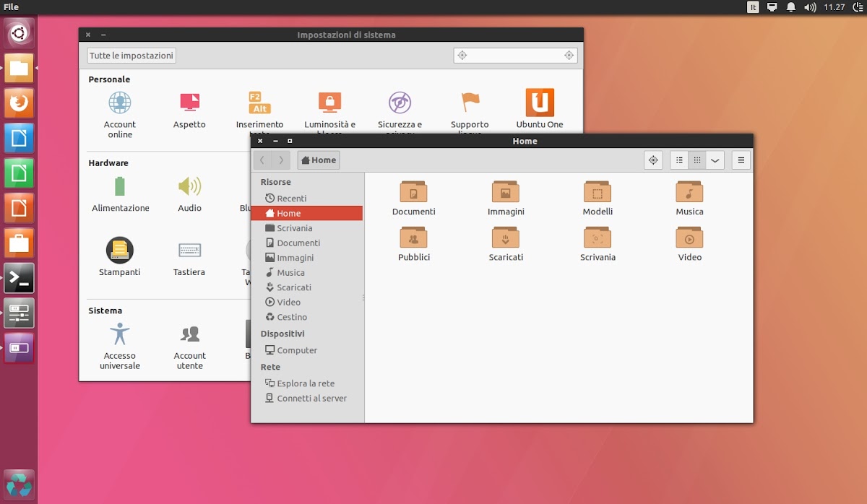
Task: Select Cestino in the sidebar
Action: coord(292,317)
